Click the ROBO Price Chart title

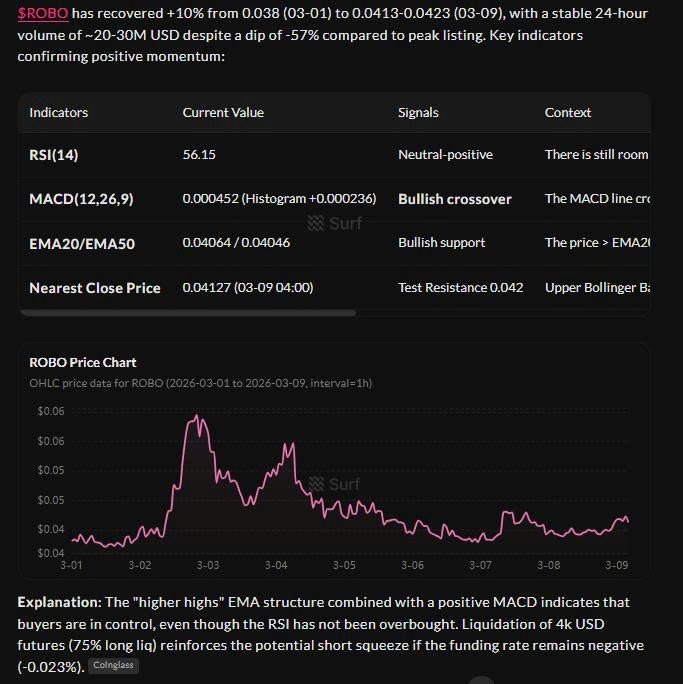[x=83, y=362]
